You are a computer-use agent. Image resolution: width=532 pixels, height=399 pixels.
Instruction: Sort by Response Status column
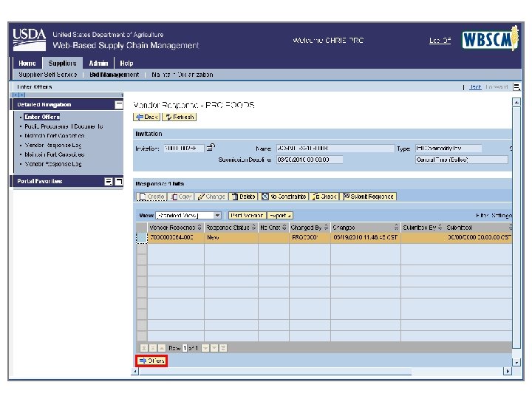[253, 228]
